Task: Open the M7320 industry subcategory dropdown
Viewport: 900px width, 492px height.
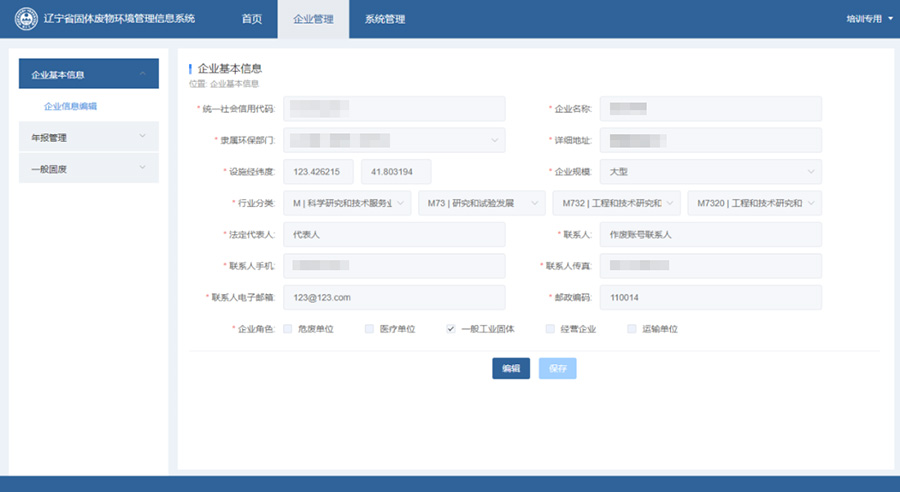Action: point(755,203)
